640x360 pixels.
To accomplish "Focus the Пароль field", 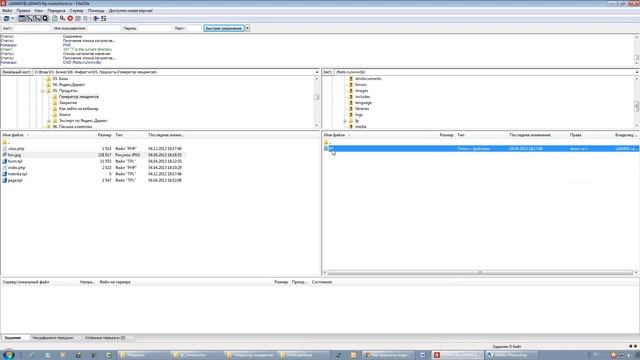I will point(155,28).
